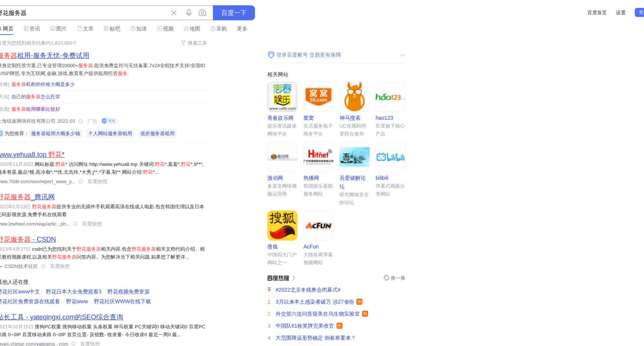Click the 百度一下 search button
The image size is (644, 346).
(234, 13)
